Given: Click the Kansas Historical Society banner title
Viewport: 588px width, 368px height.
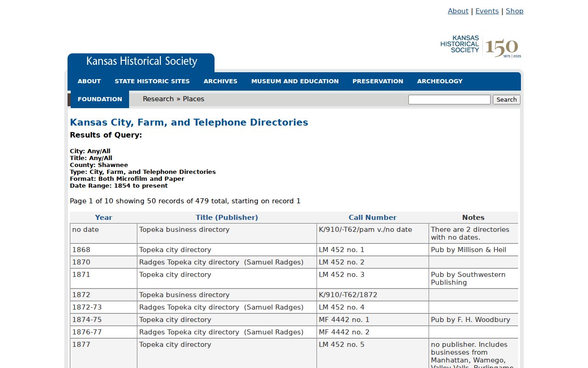Looking at the screenshot, I should coord(141,62).
